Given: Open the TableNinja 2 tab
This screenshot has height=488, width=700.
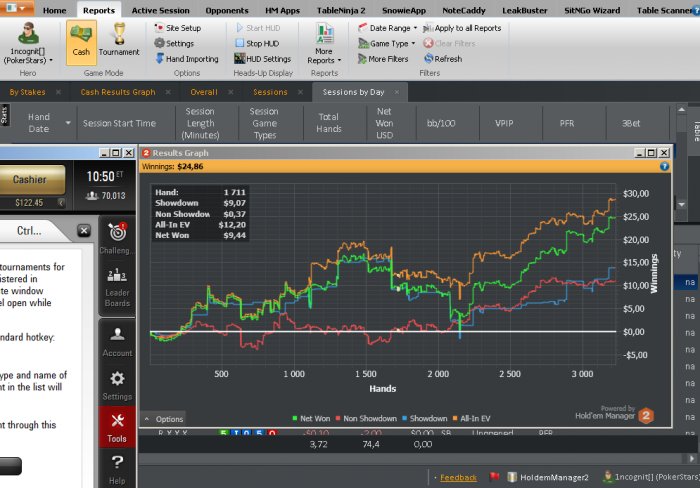Looking at the screenshot, I should pos(341,10).
